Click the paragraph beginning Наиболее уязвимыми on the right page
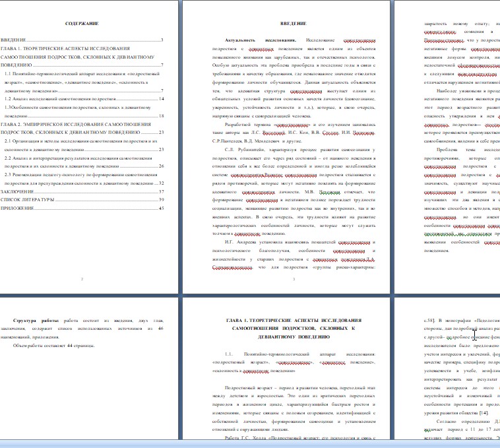Viewport: 500px width, 448px height. pyautogui.click(x=462, y=115)
